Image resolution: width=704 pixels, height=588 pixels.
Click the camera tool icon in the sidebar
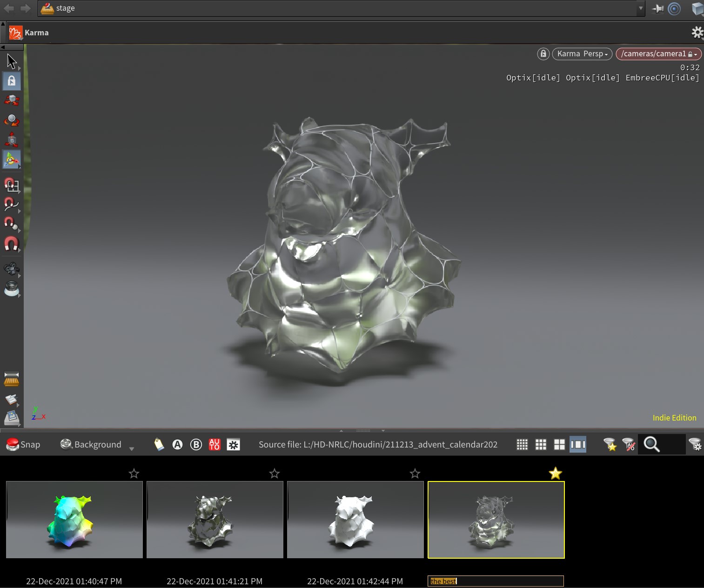click(x=11, y=269)
